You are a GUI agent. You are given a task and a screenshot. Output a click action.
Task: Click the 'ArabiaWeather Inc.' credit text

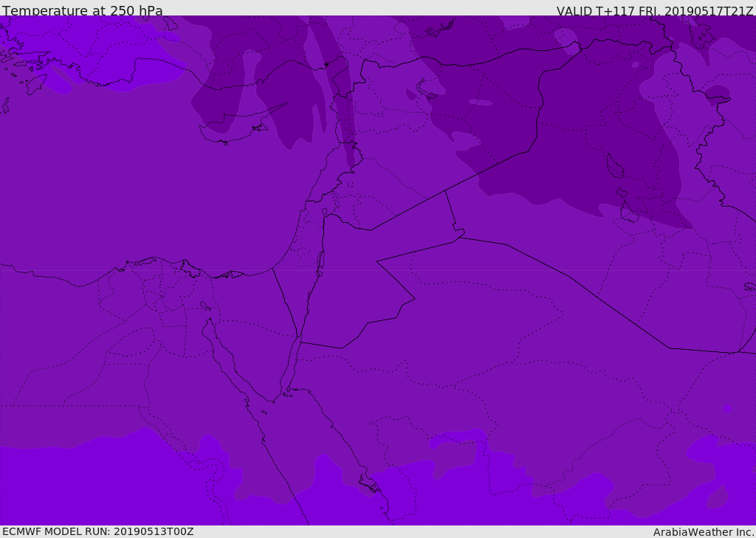click(703, 532)
